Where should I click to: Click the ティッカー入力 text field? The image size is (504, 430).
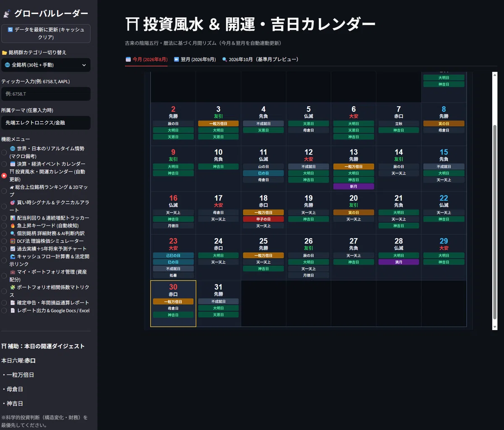click(46, 94)
